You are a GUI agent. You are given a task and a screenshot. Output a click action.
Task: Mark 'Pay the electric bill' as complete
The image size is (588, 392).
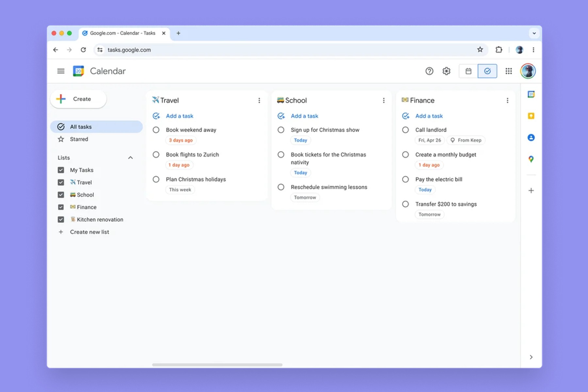405,179
